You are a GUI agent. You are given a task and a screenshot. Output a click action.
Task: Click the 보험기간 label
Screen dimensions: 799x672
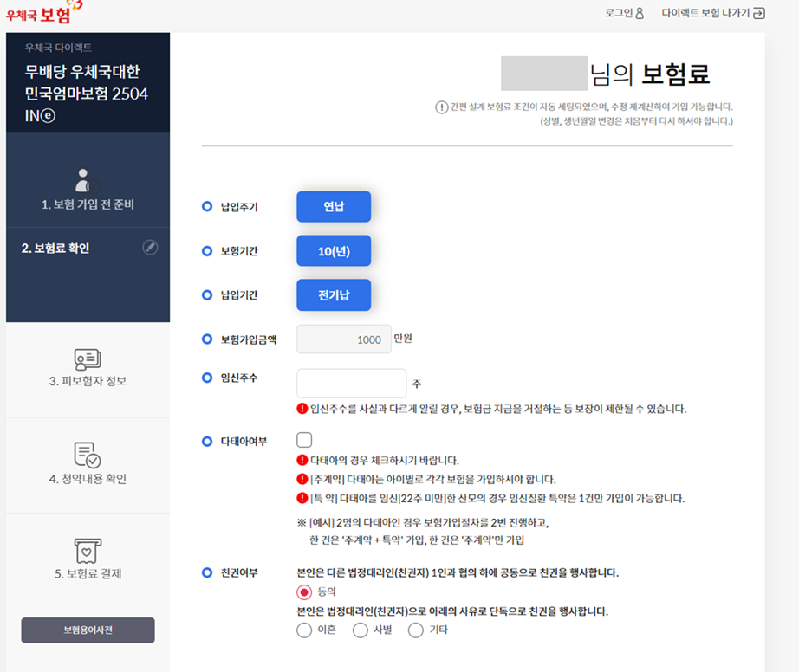(x=239, y=251)
